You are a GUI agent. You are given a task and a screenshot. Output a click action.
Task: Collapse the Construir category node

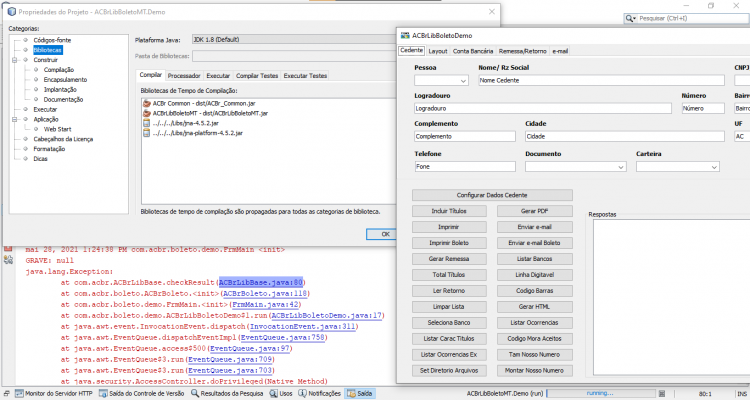coord(14,60)
